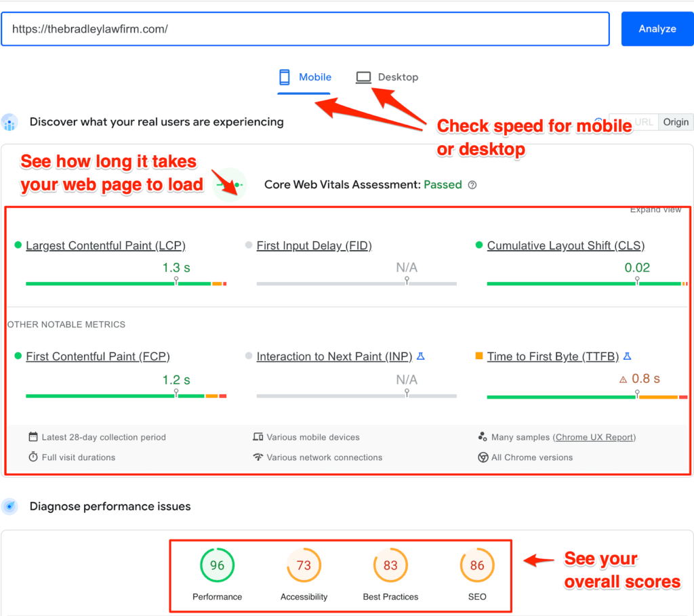The height and width of the screenshot is (616, 694).
Task: Click the Best Practices score gauge 83
Action: coord(390,565)
